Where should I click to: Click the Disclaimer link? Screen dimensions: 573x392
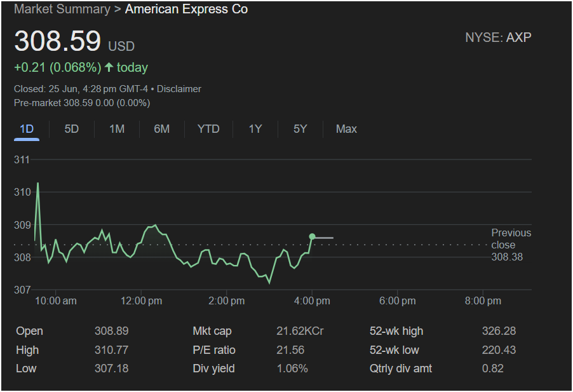pos(179,89)
